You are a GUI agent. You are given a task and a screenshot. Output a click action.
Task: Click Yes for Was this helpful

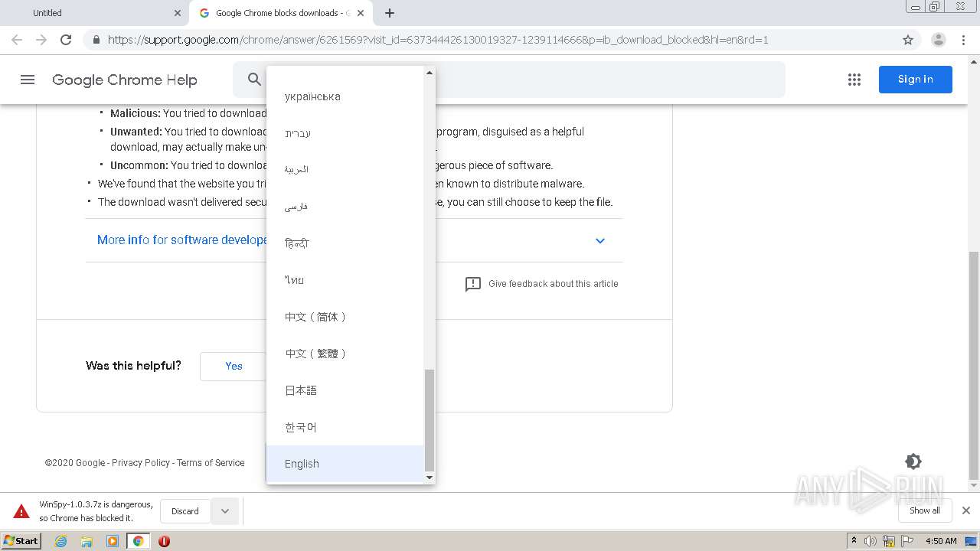[x=234, y=367]
